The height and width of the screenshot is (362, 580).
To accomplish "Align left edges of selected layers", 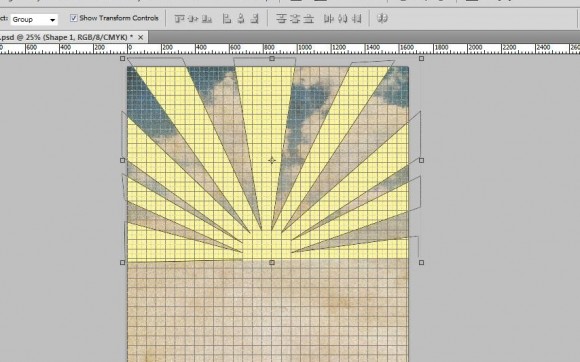I will click(x=227, y=18).
